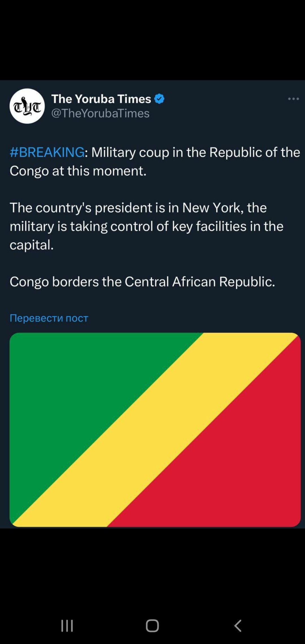
Task: Click the "Перевести пост" translate link
Action: coord(49,318)
